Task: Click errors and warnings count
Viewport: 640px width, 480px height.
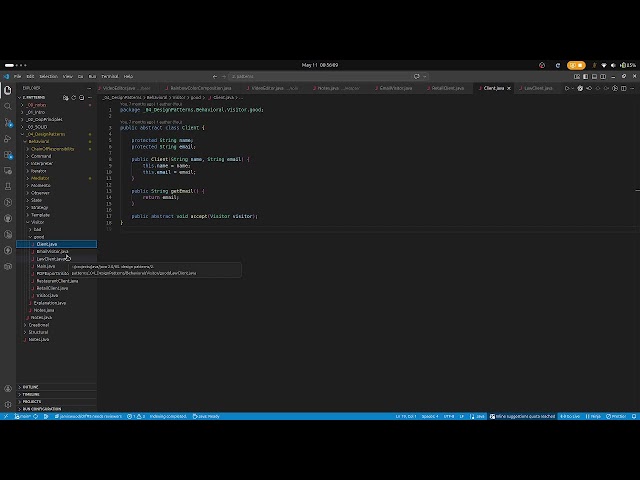Action: 136,416
